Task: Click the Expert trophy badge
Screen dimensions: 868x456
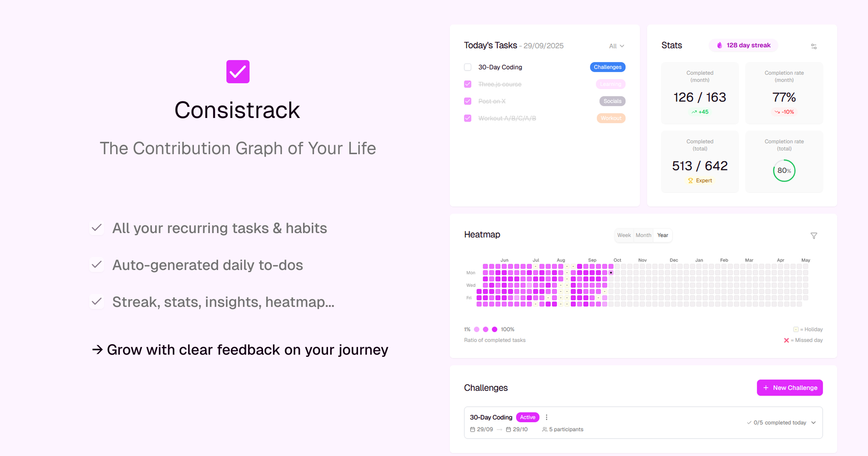Action: pos(700,180)
